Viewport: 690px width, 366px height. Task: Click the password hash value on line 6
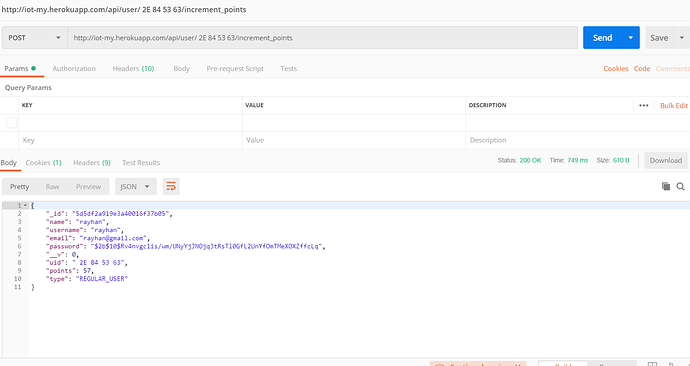pyautogui.click(x=207, y=246)
